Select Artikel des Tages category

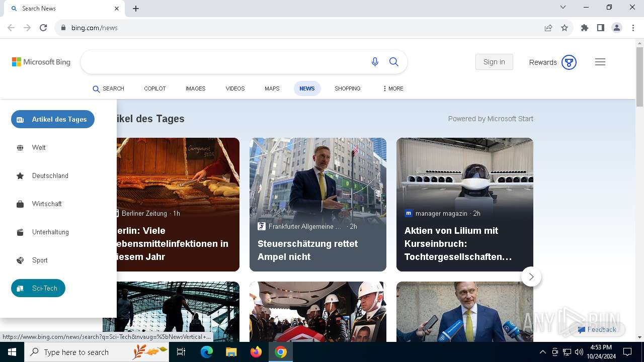click(x=53, y=119)
